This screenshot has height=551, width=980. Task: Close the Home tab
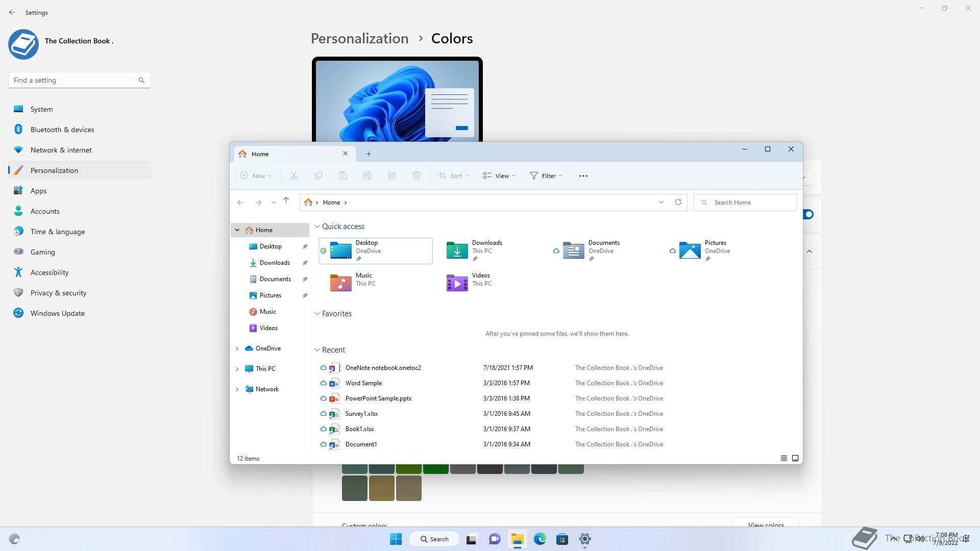click(x=345, y=154)
